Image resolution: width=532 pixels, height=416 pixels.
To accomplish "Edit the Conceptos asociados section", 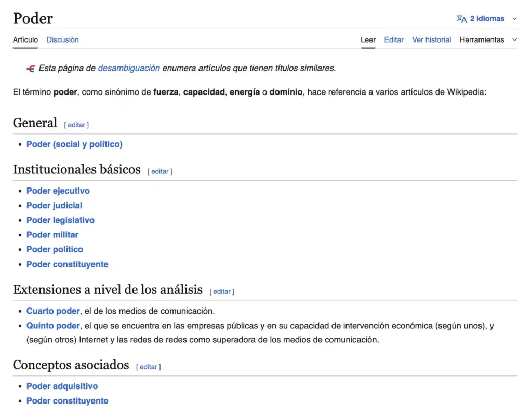I will point(148,366).
